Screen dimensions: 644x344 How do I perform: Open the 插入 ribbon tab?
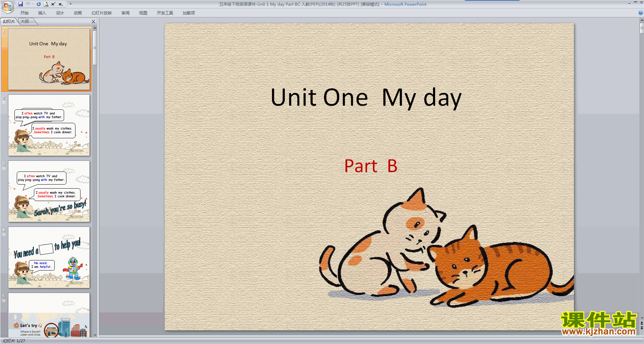[42, 13]
